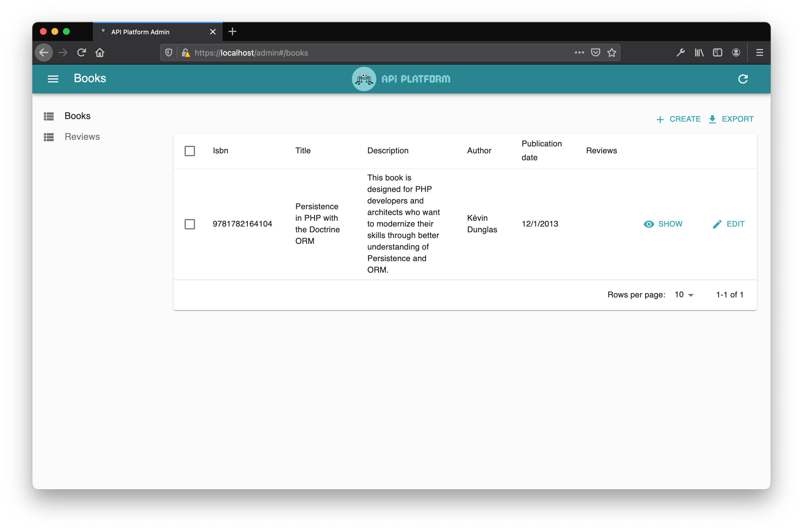Image resolution: width=803 pixels, height=532 pixels.
Task: Go to browser home page icon
Action: (100, 52)
